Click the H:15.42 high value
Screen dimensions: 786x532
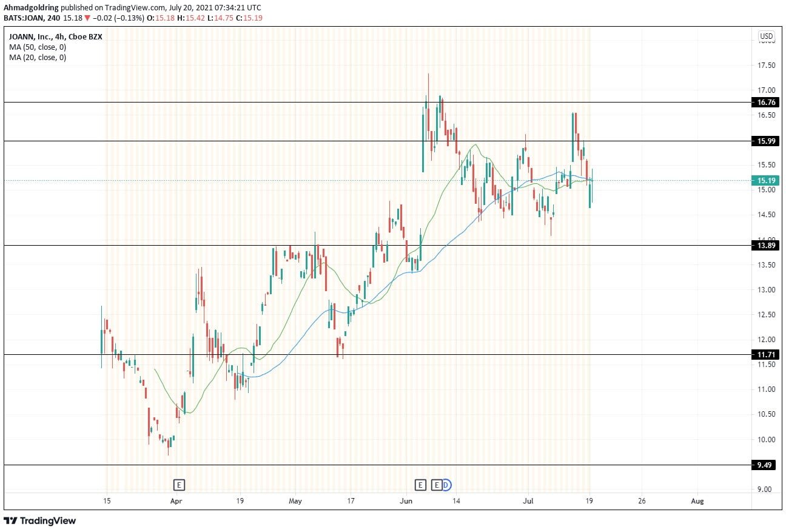[x=190, y=18]
